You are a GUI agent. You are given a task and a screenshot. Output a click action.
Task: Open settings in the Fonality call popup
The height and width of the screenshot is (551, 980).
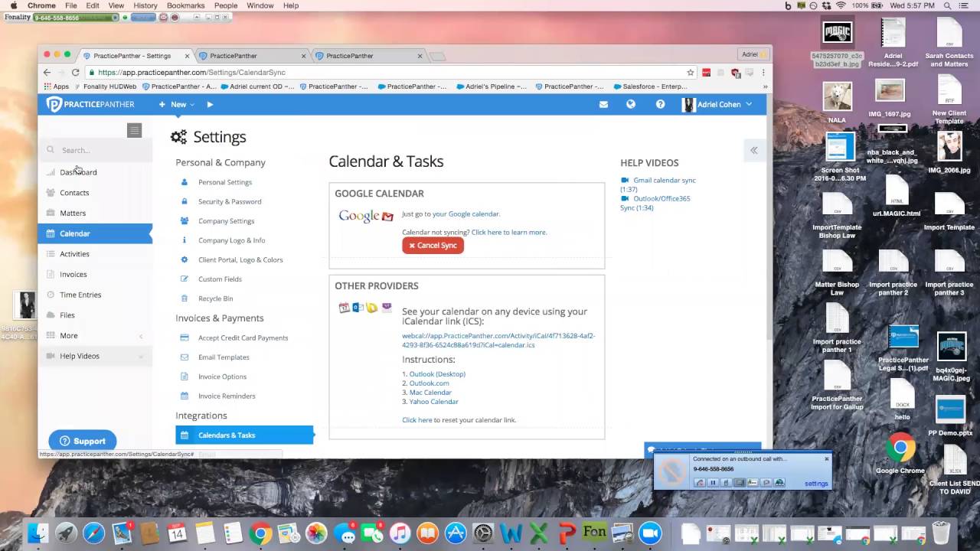coord(816,484)
